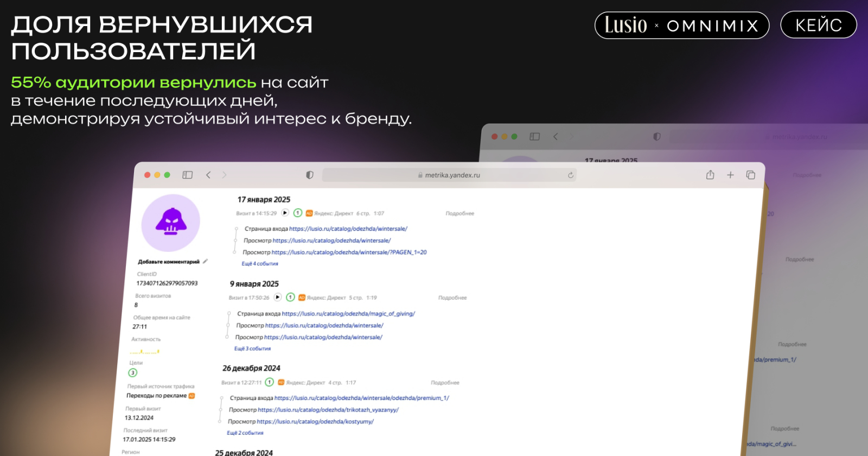The image size is (868, 456).
Task: Open the premium_1/ link in the background window
Action: [x=775, y=360]
